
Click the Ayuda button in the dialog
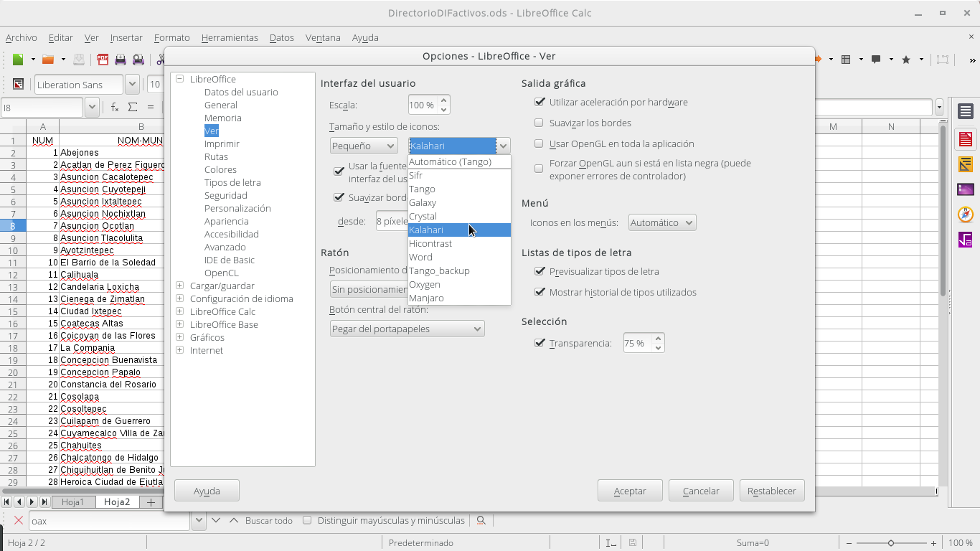point(207,491)
